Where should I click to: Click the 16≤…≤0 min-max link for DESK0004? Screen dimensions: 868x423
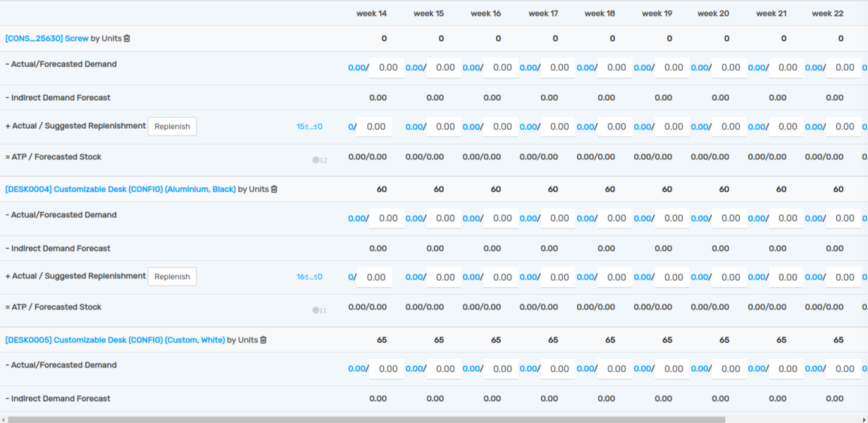click(x=309, y=277)
